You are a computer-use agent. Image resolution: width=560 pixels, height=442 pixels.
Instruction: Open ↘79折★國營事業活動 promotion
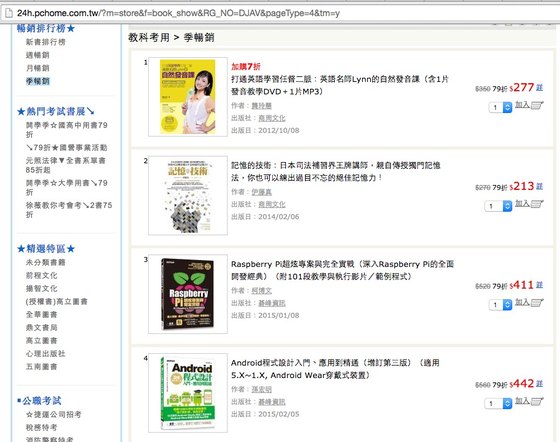coord(66,147)
